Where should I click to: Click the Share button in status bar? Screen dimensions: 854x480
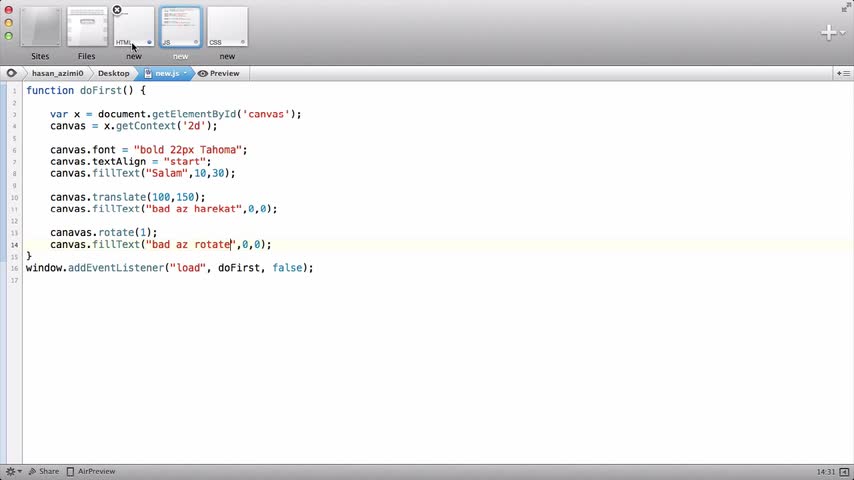tap(44, 471)
